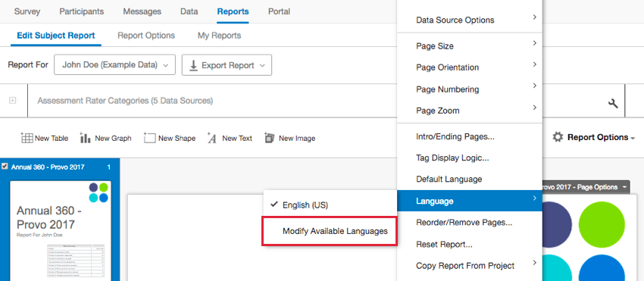This screenshot has width=644, height=281.
Task: Click the Assessment Rater Categories (5 Data Sources) label
Action: (125, 101)
